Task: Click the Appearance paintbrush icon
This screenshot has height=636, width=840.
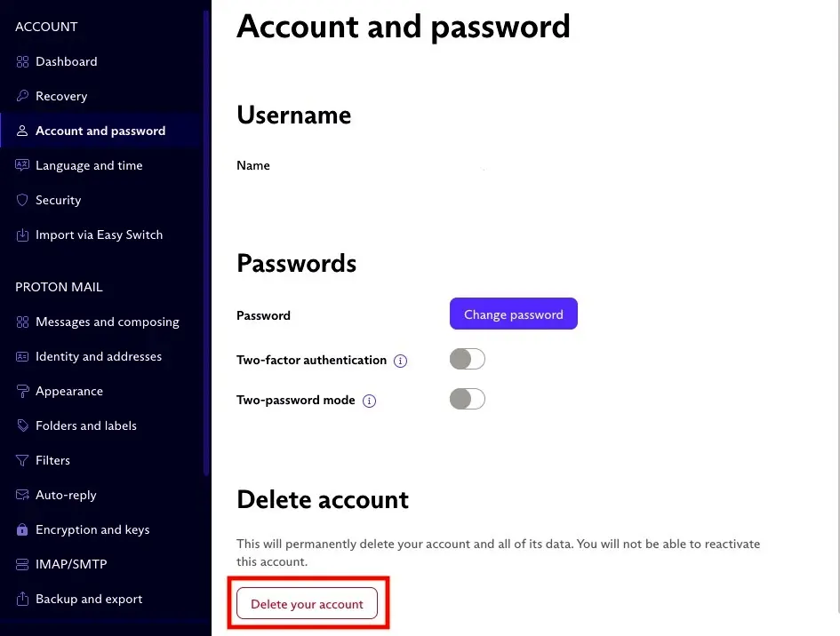Action: (21, 391)
